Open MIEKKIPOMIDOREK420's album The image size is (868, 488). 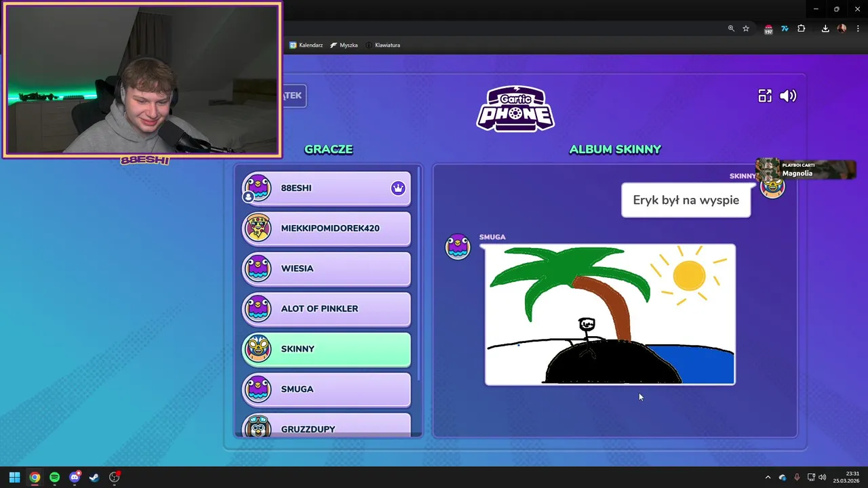(327, 228)
